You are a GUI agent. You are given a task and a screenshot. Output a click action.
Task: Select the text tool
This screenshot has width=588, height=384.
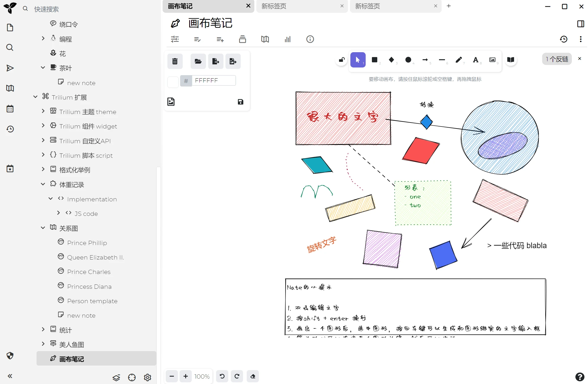475,60
